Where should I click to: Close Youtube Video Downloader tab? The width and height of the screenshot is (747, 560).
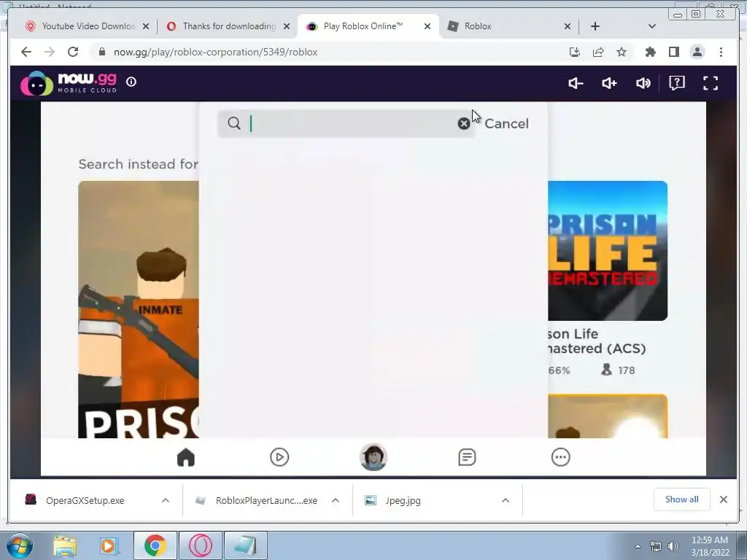pos(146,26)
